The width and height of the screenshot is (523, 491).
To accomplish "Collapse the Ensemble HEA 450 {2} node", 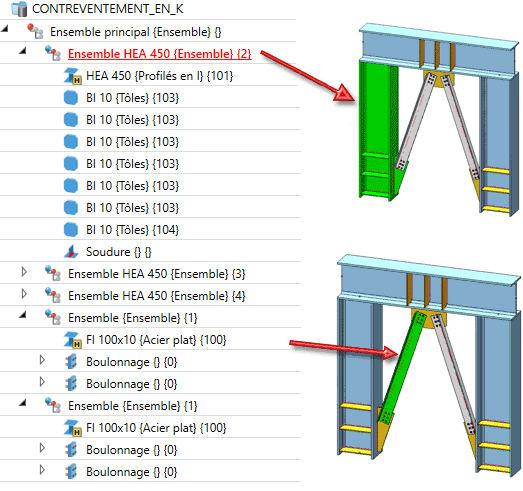I will (22, 51).
